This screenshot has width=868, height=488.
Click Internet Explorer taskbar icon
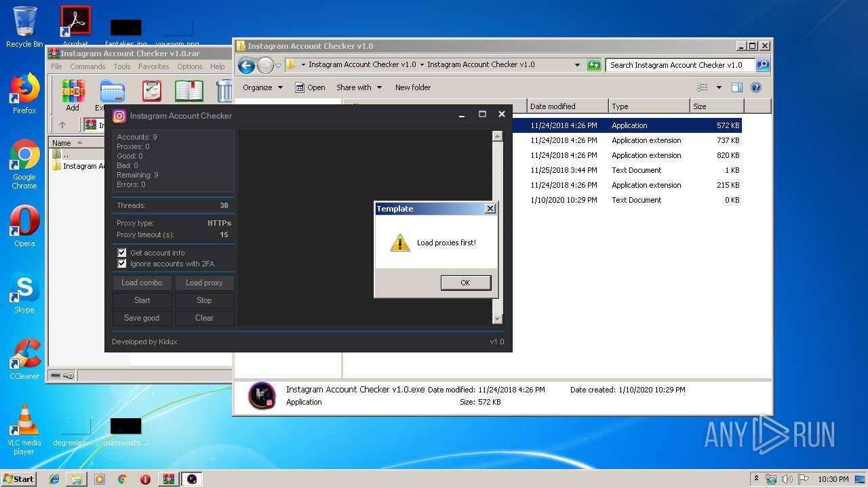tap(54, 479)
